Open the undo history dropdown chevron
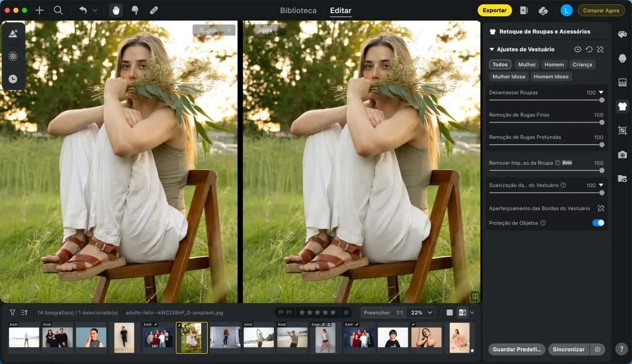Screen dimensions: 632x364 point(95,10)
